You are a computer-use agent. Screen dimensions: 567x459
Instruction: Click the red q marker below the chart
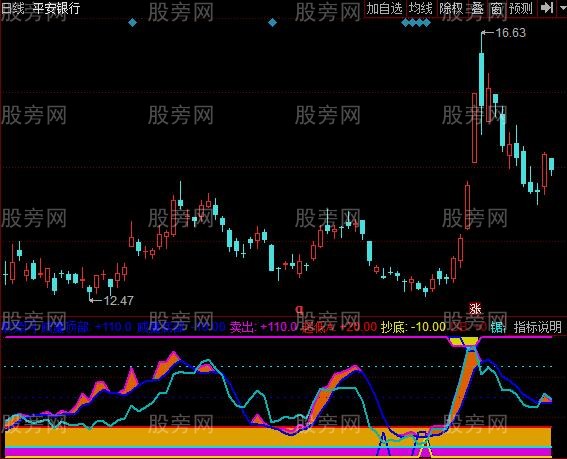pos(299,309)
